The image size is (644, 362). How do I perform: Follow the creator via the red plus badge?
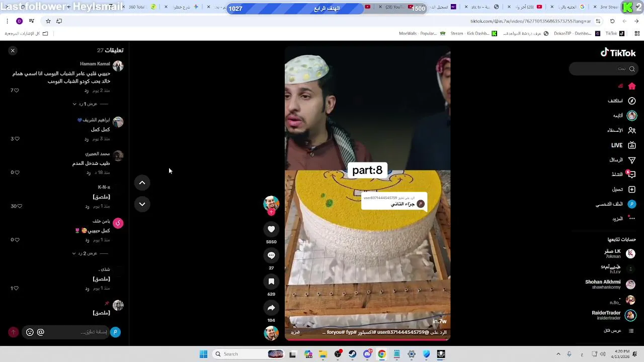coord(271,212)
